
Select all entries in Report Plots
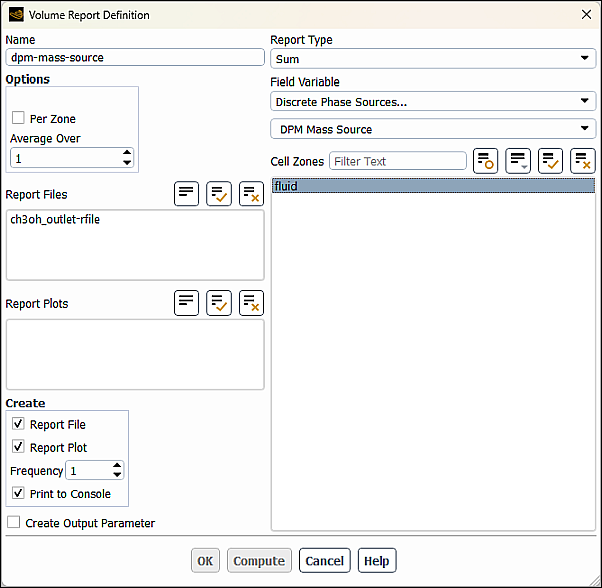pyautogui.click(x=218, y=303)
